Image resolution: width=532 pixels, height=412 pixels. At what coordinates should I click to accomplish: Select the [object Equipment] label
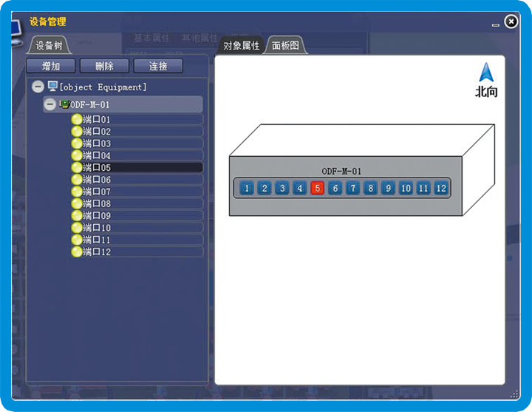[x=103, y=87]
